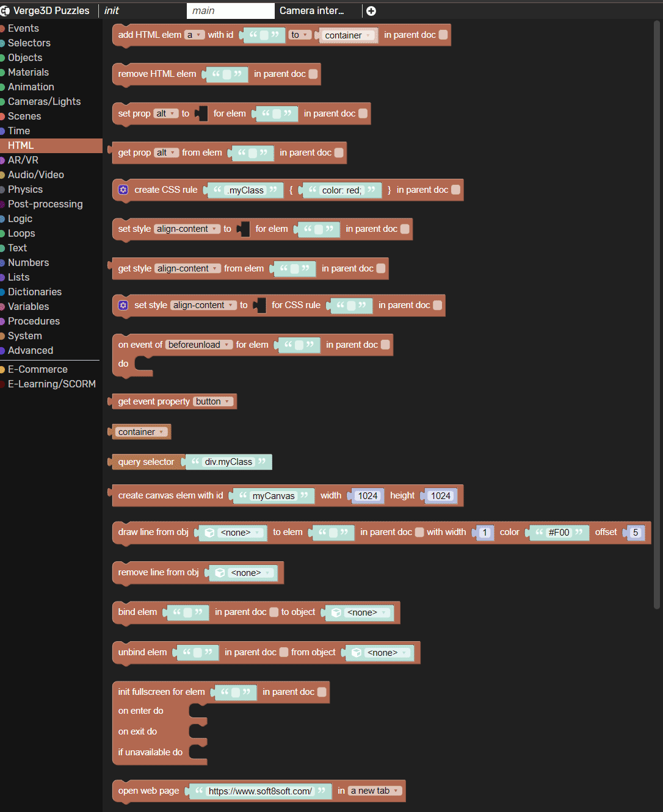
Task: Check in parent doc on the init fullscreen block
Action: 322,692
